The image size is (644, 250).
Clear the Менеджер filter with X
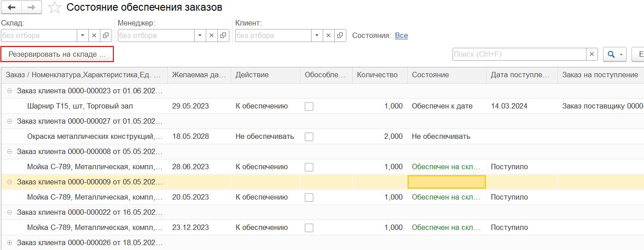coord(211,36)
